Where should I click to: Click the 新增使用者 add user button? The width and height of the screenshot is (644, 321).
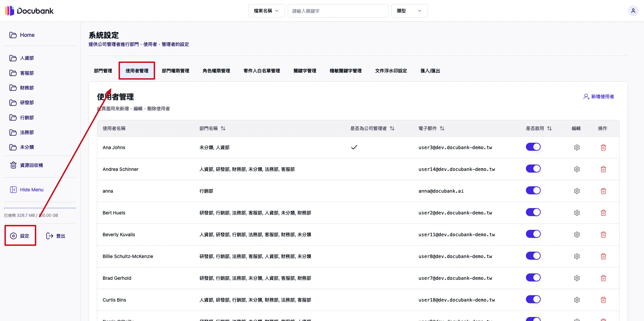pos(599,97)
